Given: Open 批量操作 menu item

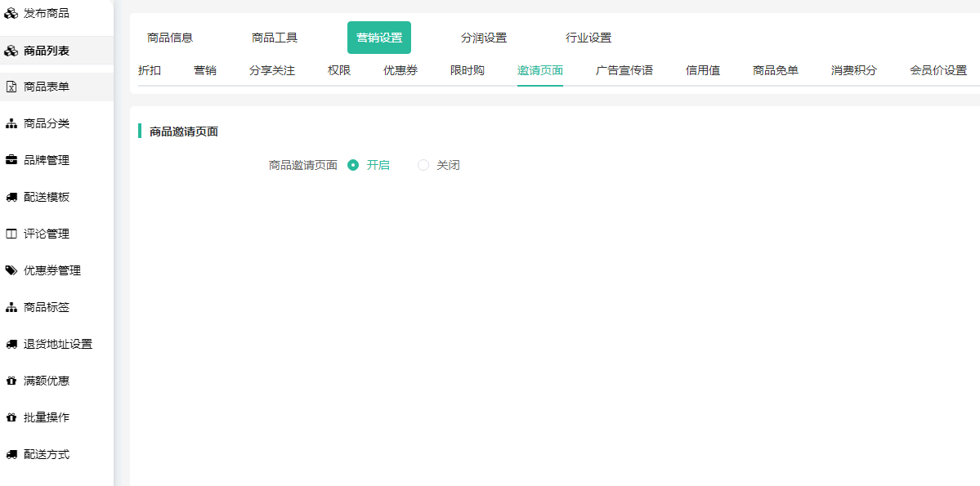Looking at the screenshot, I should [x=47, y=418].
